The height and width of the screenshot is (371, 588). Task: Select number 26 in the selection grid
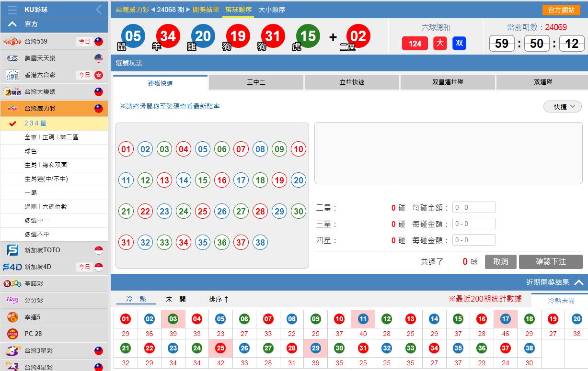[x=222, y=211]
